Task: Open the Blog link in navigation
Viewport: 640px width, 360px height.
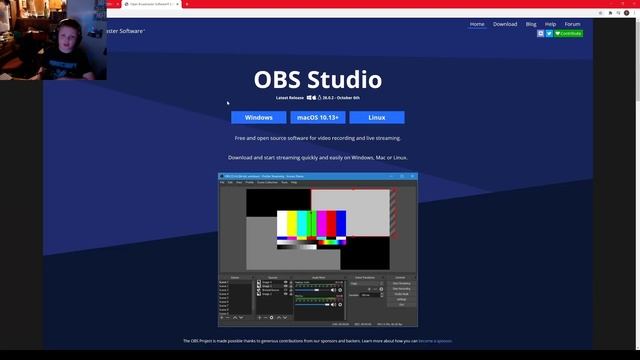Action: coord(531,24)
